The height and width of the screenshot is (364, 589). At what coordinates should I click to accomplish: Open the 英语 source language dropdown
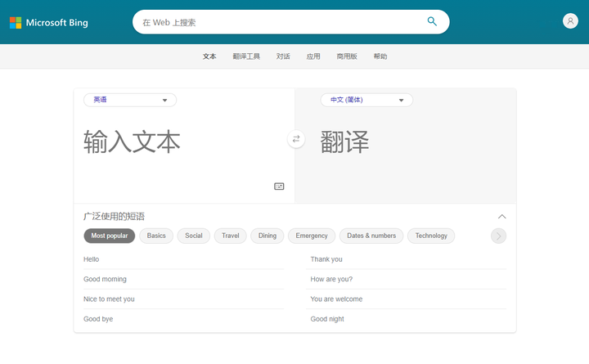pos(130,100)
